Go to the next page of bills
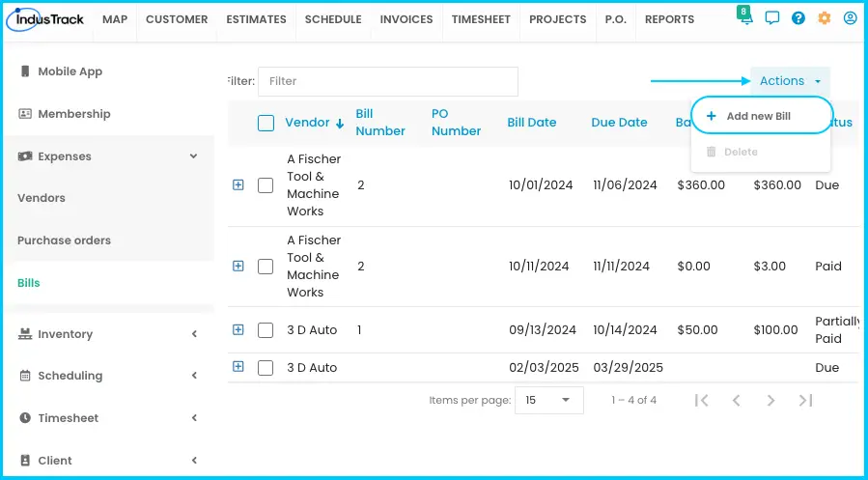Viewport: 868px width, 480px height. pos(770,400)
